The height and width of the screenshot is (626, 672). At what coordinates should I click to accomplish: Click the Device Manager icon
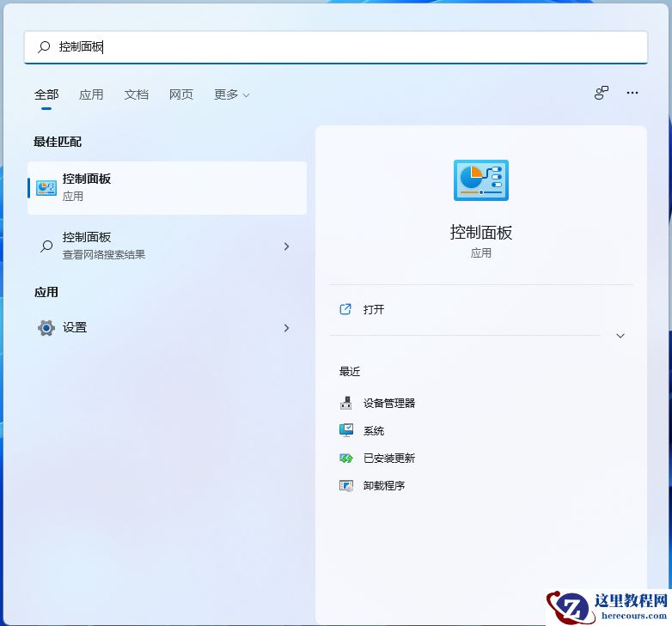pyautogui.click(x=345, y=403)
